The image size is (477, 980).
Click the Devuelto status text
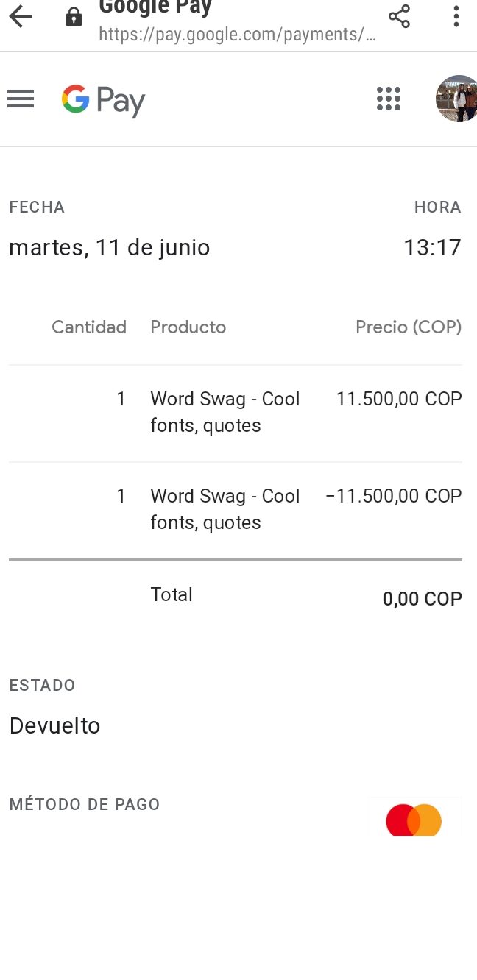point(54,726)
